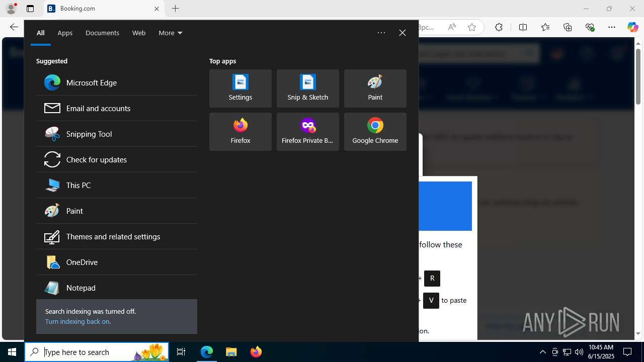Select the Booking.com browser tab
The height and width of the screenshot is (362, 644).
pyautogui.click(x=104, y=9)
